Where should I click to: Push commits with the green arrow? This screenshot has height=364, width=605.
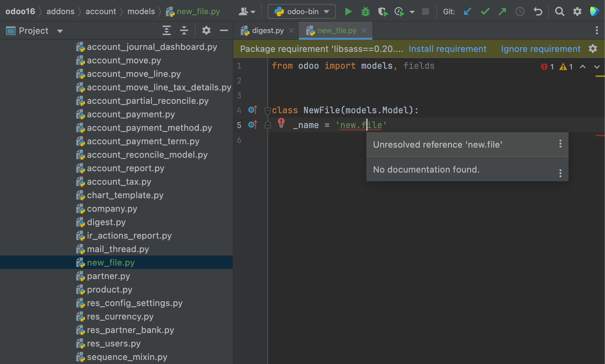pos(502,12)
